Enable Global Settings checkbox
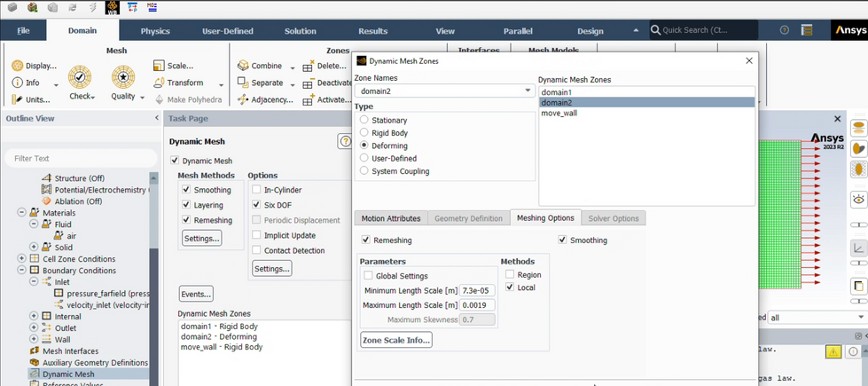Viewport: 868px width, 386px height. (x=368, y=276)
